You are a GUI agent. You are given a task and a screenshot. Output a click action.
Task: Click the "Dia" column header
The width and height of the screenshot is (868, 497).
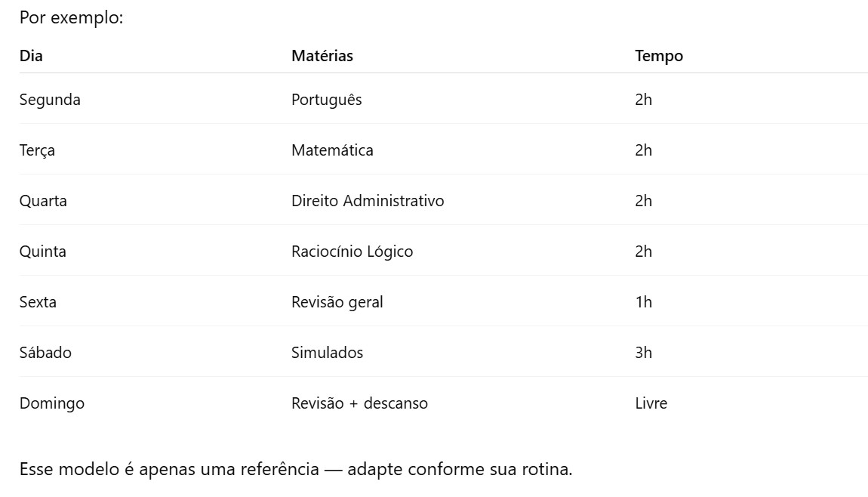point(32,56)
